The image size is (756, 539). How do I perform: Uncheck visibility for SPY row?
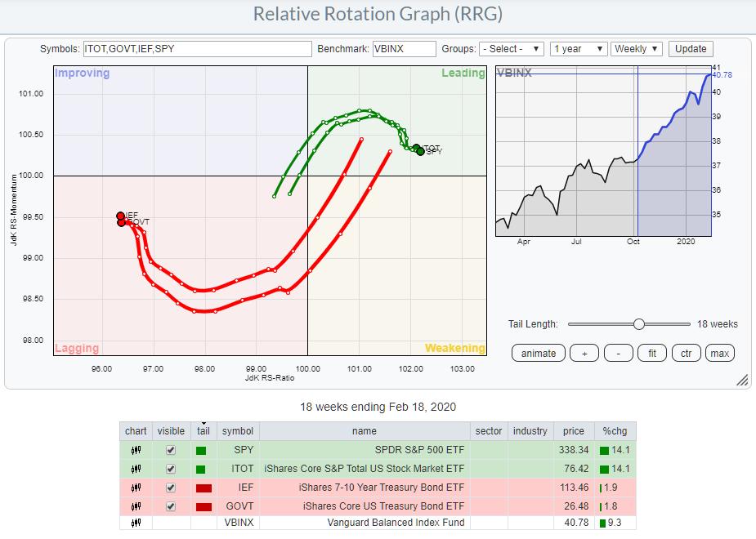(170, 450)
